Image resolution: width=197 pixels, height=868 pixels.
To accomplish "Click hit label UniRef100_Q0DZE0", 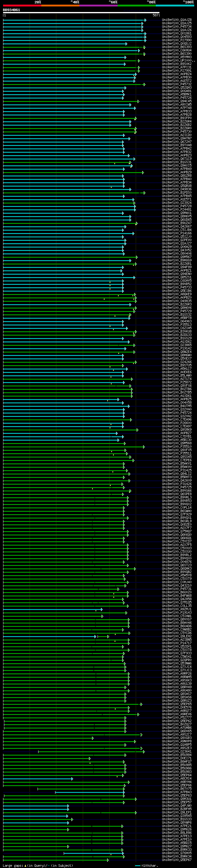I will tap(177, 524).
